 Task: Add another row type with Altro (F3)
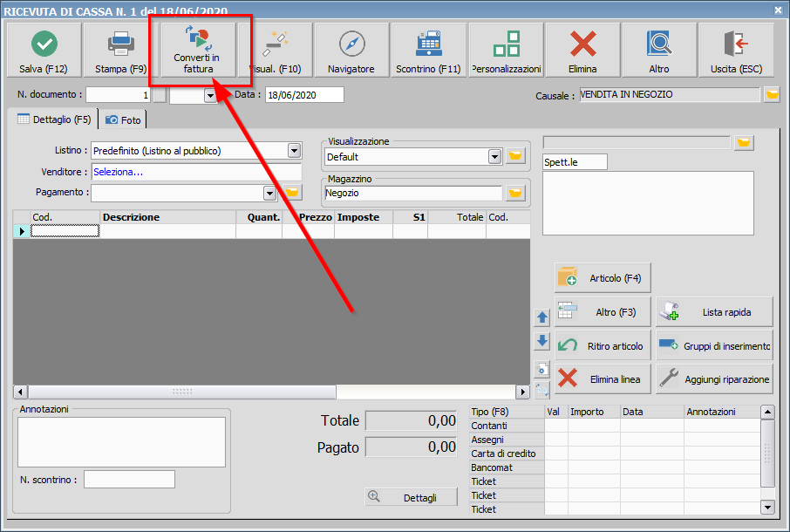click(x=603, y=312)
